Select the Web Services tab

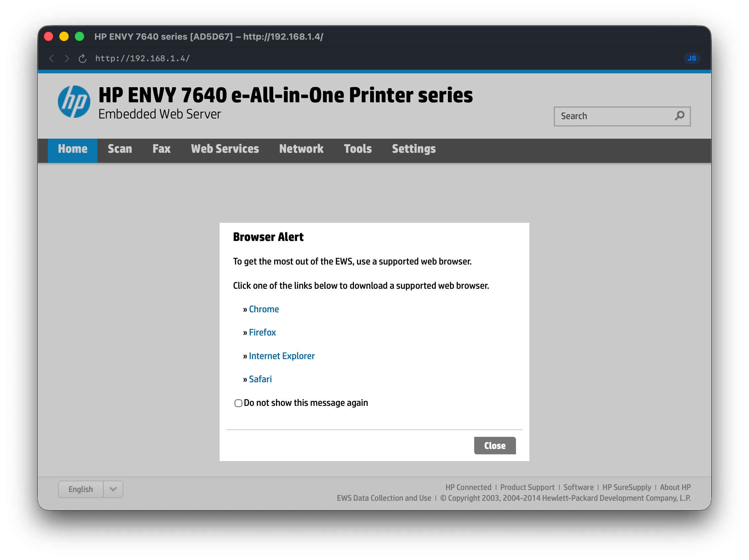pyautogui.click(x=225, y=149)
